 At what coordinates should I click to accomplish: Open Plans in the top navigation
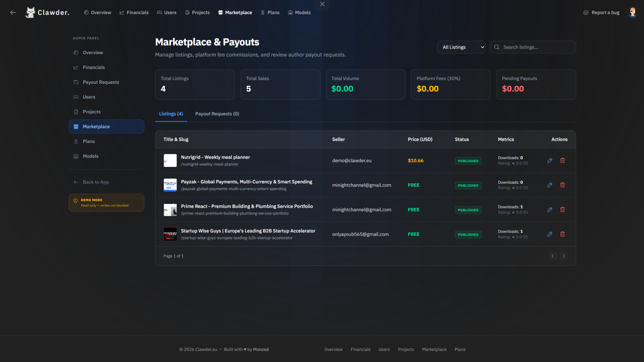coord(270,12)
